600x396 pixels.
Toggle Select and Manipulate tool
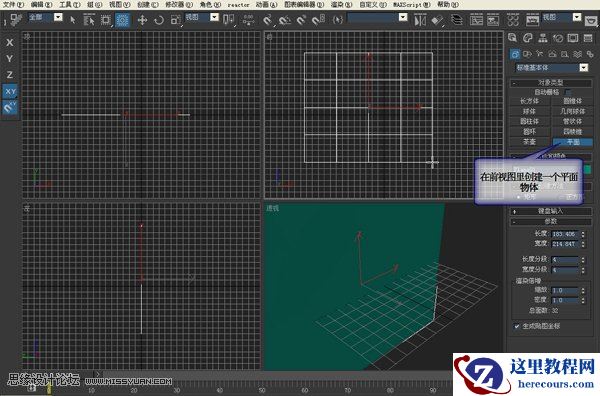[x=248, y=20]
